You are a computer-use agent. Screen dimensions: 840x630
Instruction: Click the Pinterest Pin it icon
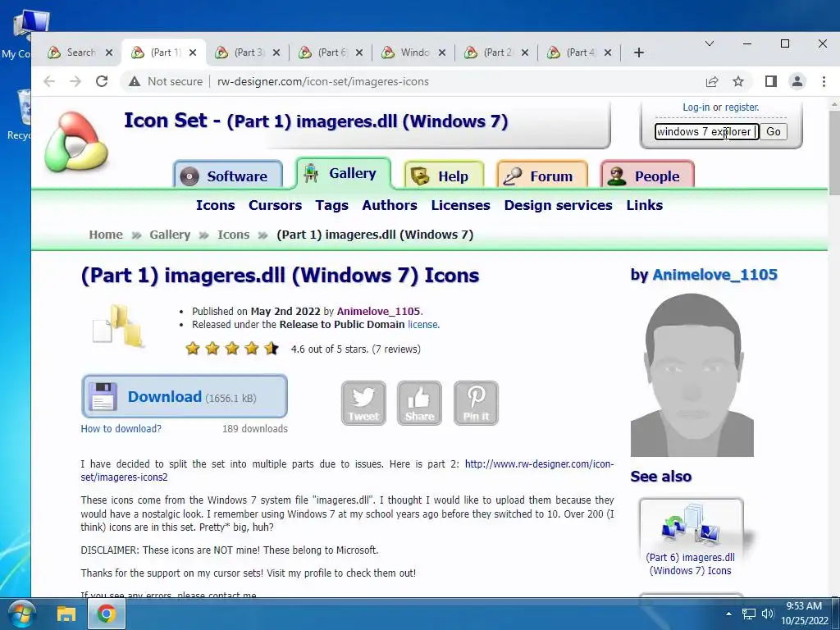coord(476,404)
